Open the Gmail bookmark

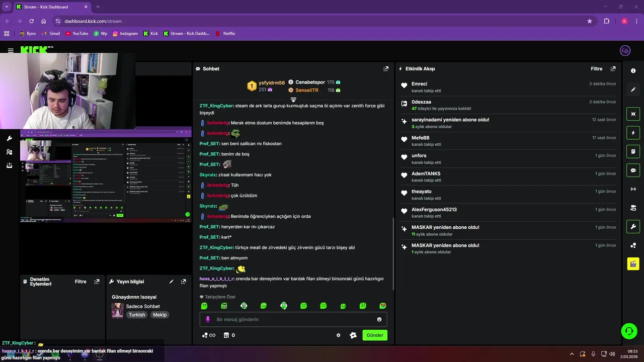[x=51, y=34]
